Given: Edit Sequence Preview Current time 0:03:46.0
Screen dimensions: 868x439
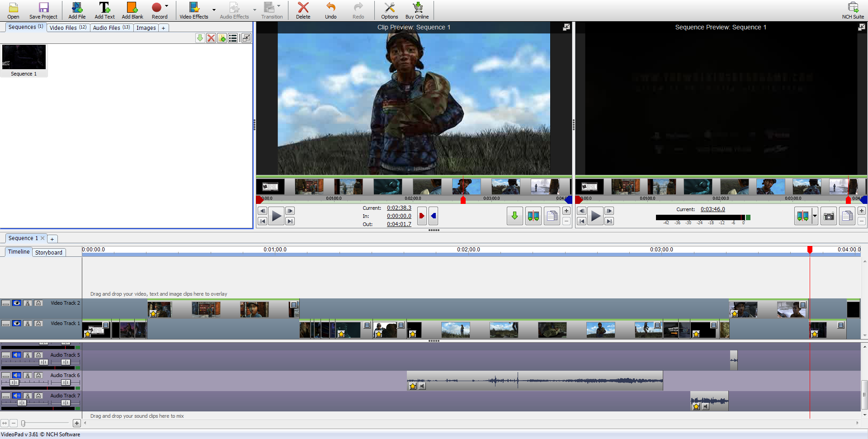Looking at the screenshot, I should [713, 209].
